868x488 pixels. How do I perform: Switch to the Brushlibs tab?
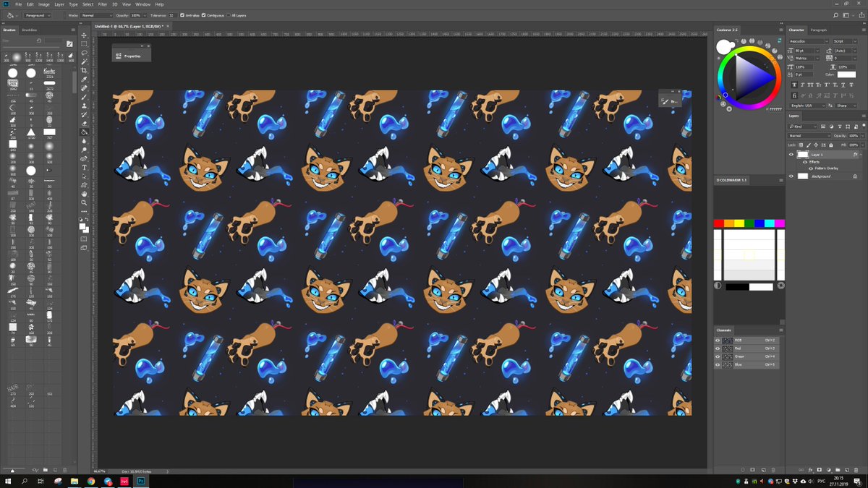pyautogui.click(x=30, y=30)
